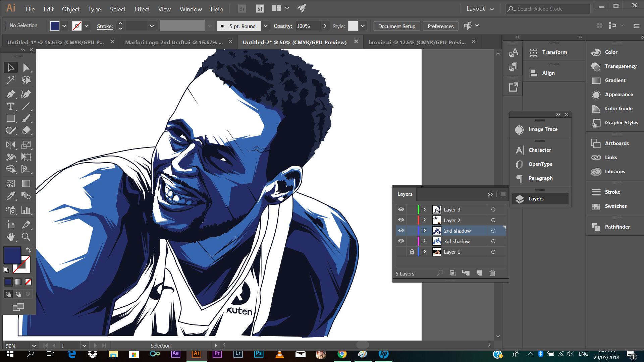Image resolution: width=644 pixels, height=362 pixels.
Task: Unlock Layer 1 padlock
Action: (412, 252)
